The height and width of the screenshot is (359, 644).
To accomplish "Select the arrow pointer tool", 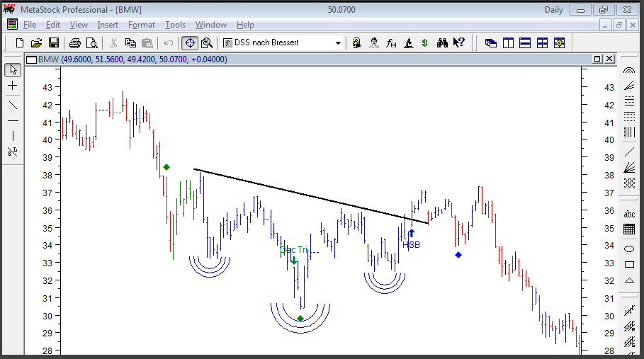I will click(13, 70).
